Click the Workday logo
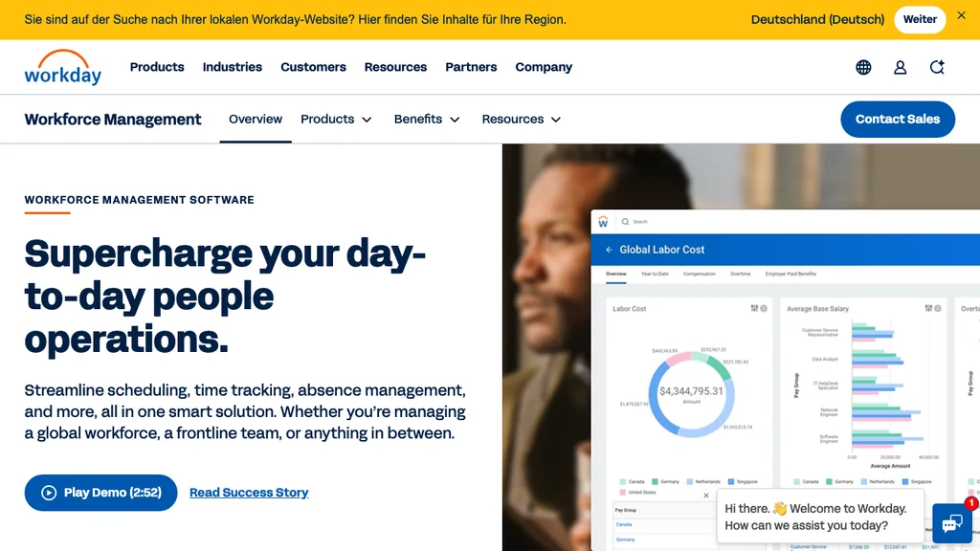This screenshot has width=980, height=551. pos(62,67)
